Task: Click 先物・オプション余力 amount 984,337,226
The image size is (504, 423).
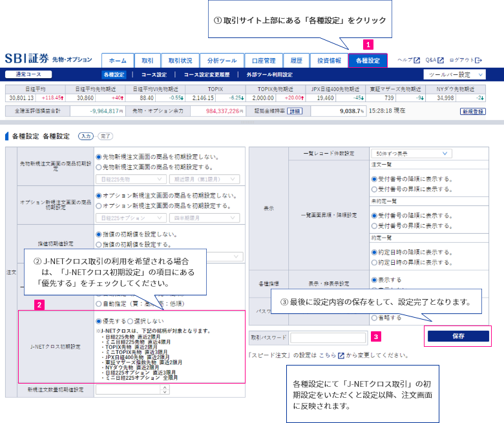Action: coord(222,111)
